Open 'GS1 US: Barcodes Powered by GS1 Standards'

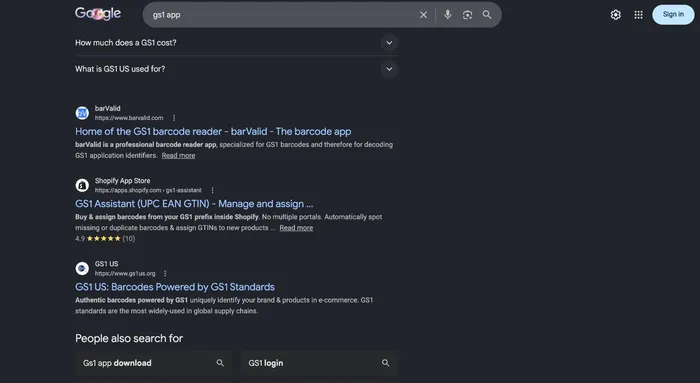175,287
